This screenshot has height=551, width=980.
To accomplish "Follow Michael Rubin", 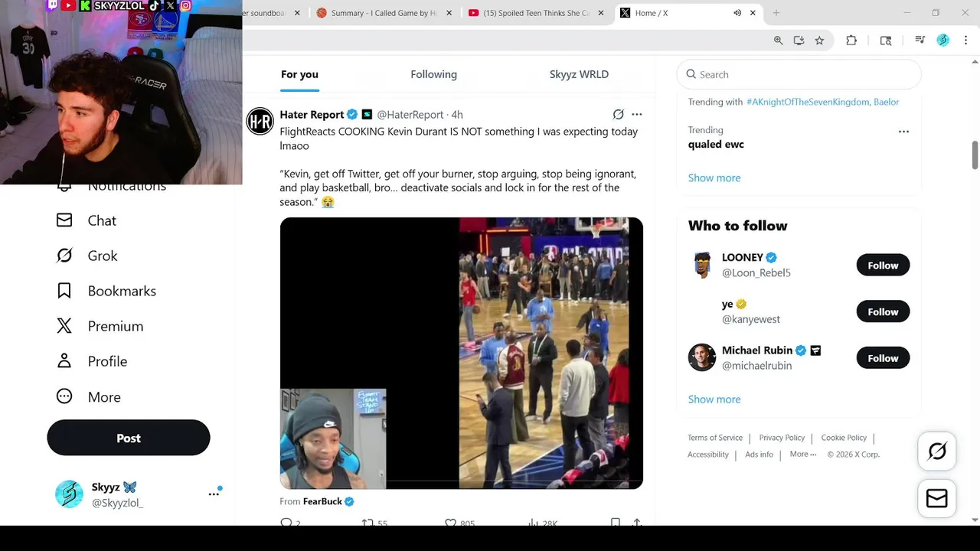I will pyautogui.click(x=883, y=358).
